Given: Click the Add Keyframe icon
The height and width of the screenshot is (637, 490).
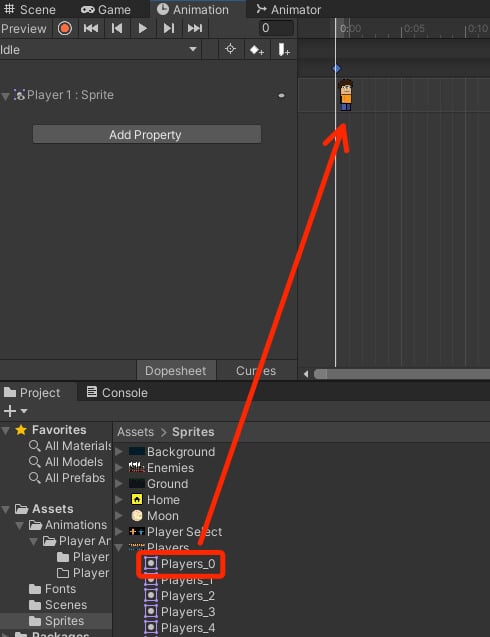Looking at the screenshot, I should pyautogui.click(x=257, y=50).
